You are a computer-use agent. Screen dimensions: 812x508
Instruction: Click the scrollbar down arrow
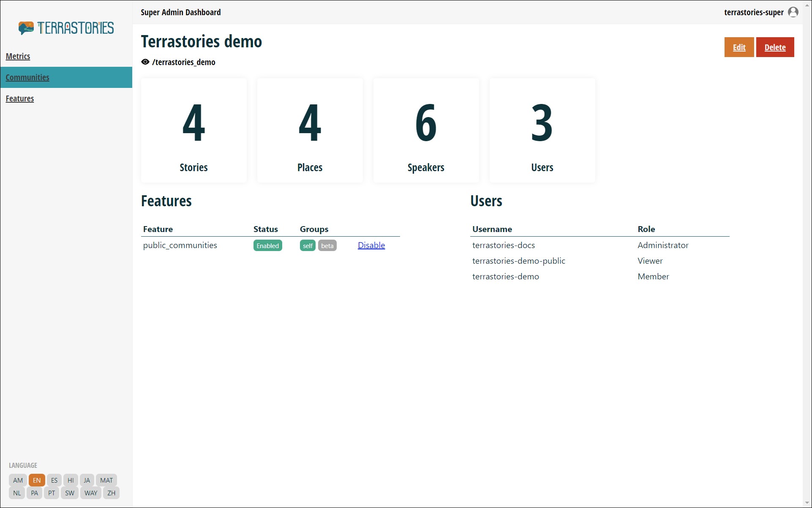tap(807, 503)
